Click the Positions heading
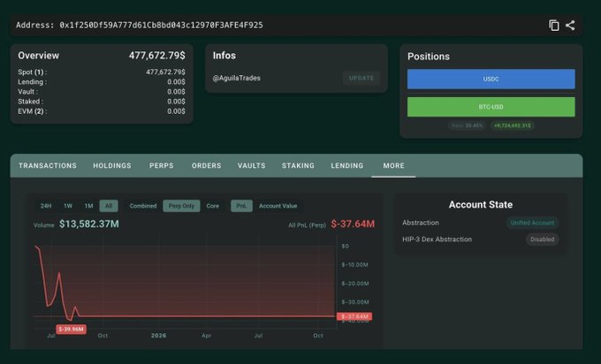 [x=429, y=57]
